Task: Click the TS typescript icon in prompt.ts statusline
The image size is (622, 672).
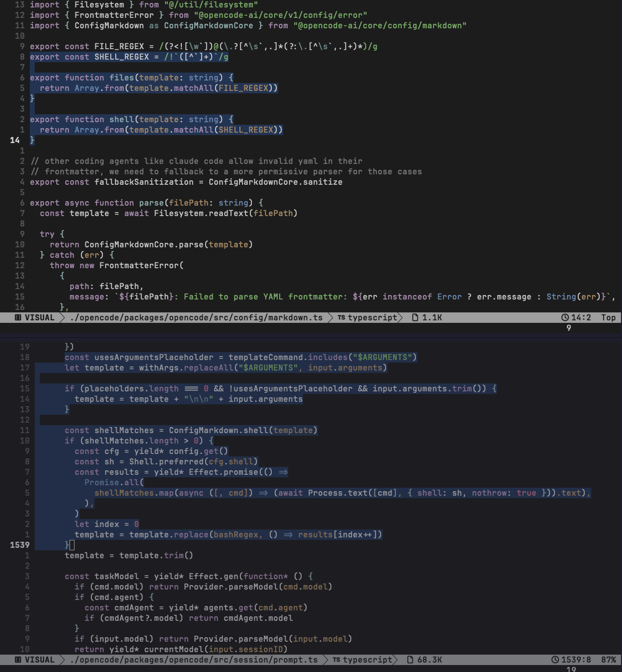Action: click(336, 660)
